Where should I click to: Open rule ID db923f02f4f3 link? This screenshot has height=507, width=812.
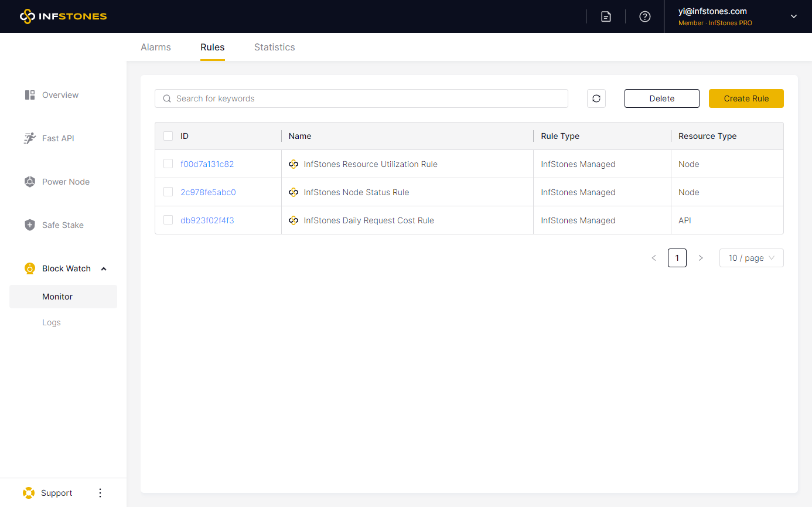(207, 220)
